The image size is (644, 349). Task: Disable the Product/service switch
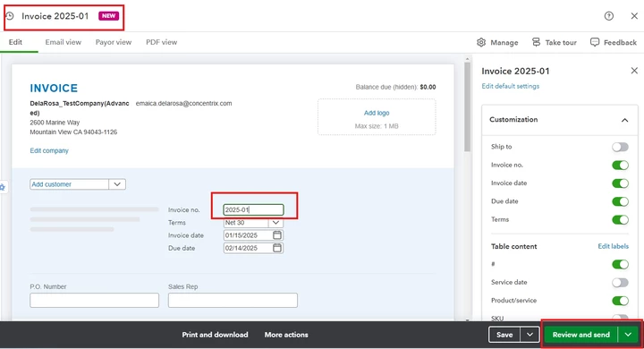pos(620,301)
